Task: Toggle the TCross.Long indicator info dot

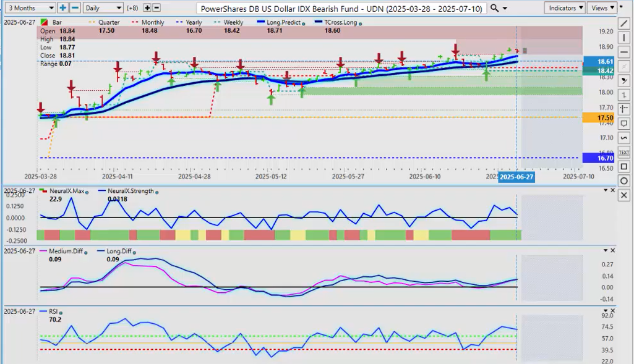Action: click(x=361, y=23)
